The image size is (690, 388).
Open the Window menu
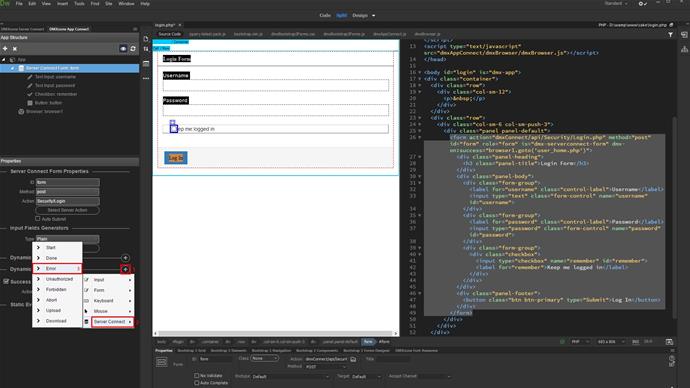(x=126, y=4)
